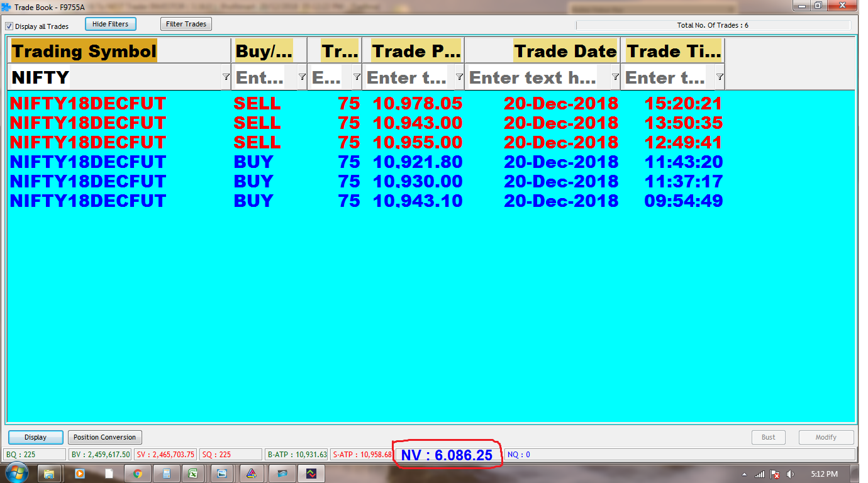Open the Trading Symbol filter dropdown
The image size is (868, 483).
tap(226, 77)
